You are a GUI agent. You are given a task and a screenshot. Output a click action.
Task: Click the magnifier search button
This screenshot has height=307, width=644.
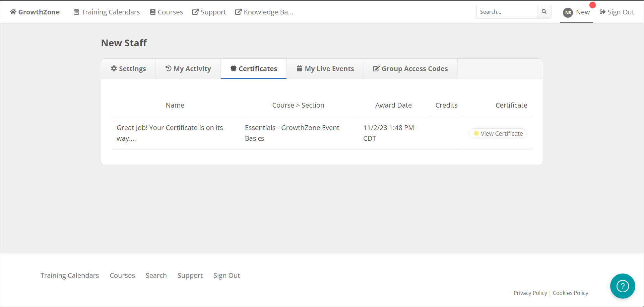click(544, 12)
